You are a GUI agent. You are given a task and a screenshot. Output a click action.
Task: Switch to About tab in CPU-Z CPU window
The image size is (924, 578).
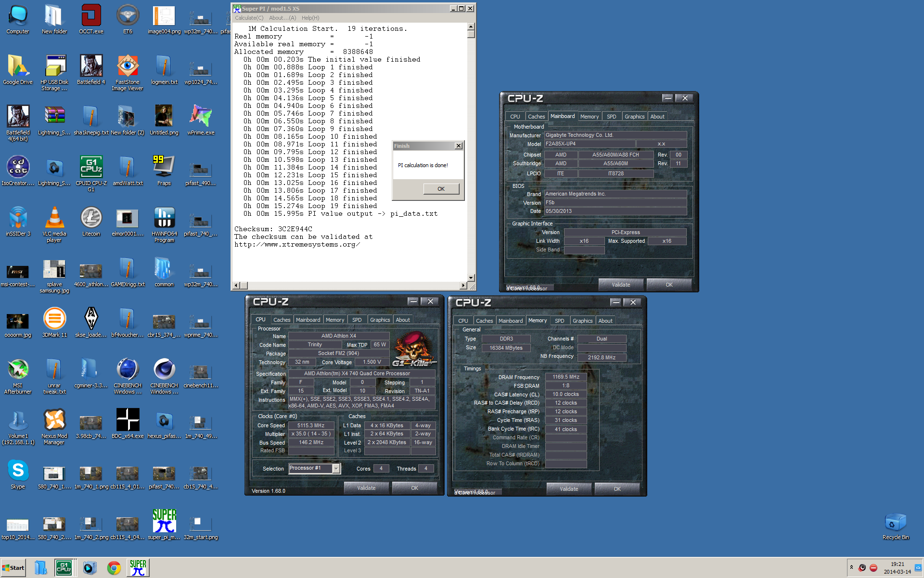coord(403,320)
